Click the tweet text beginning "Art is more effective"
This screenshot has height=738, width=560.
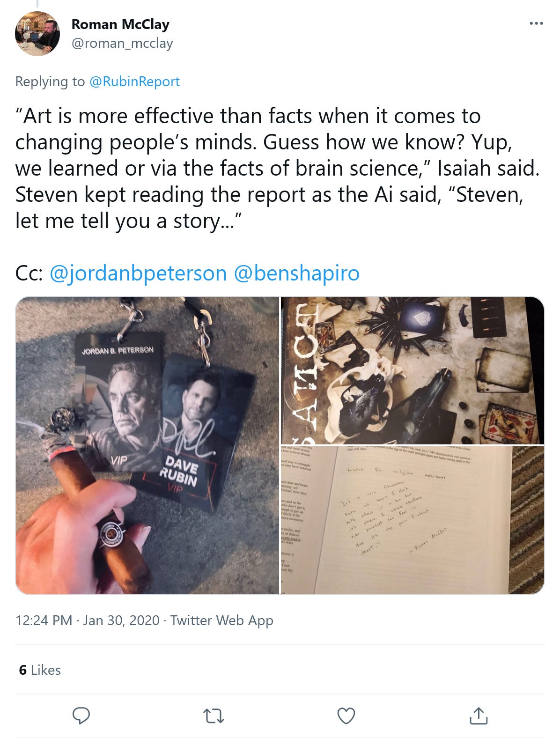pos(277,168)
